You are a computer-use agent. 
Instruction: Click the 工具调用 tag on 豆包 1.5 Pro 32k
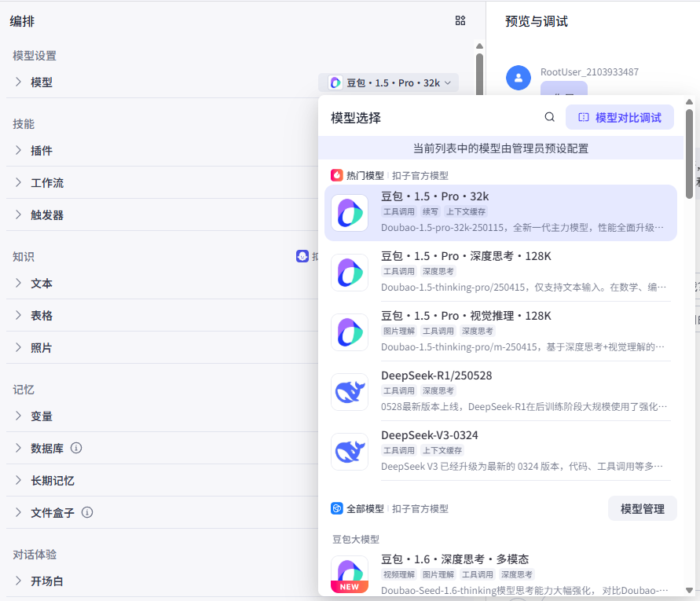pos(399,211)
